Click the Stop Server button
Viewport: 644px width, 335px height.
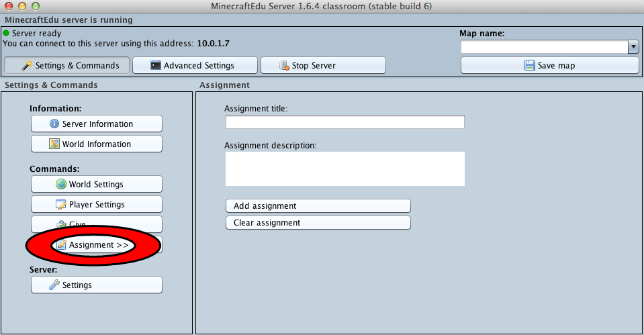coord(323,65)
